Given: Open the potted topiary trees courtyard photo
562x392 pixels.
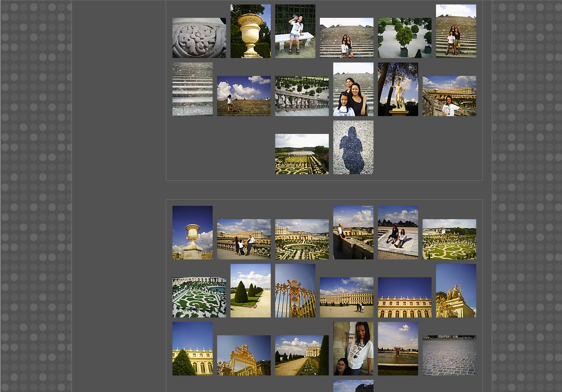Looking at the screenshot, I should click(x=404, y=38).
